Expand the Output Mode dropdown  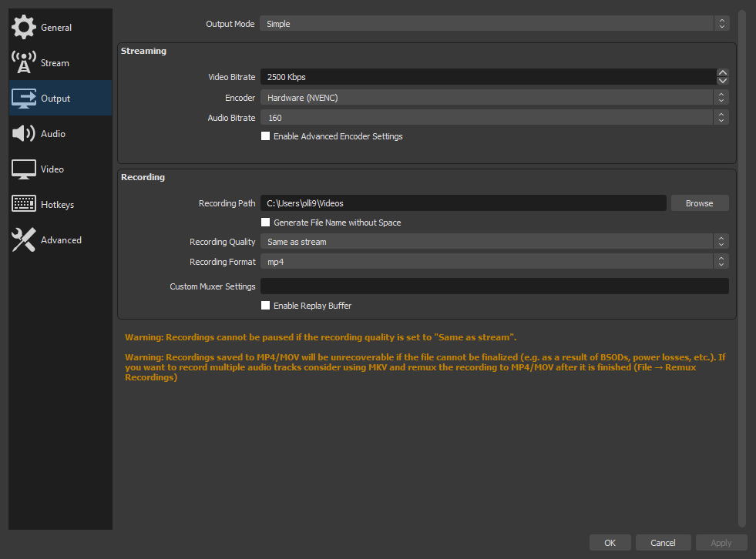coord(494,24)
